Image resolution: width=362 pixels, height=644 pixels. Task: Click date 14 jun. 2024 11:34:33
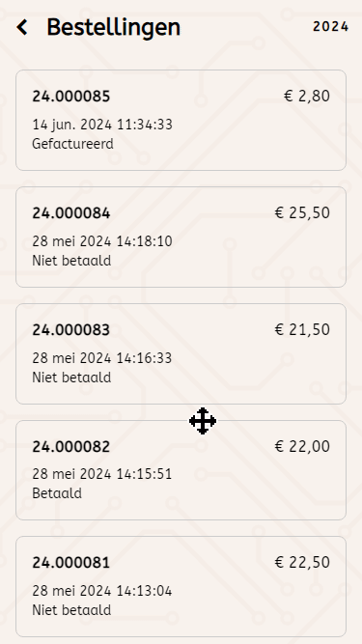(x=102, y=125)
